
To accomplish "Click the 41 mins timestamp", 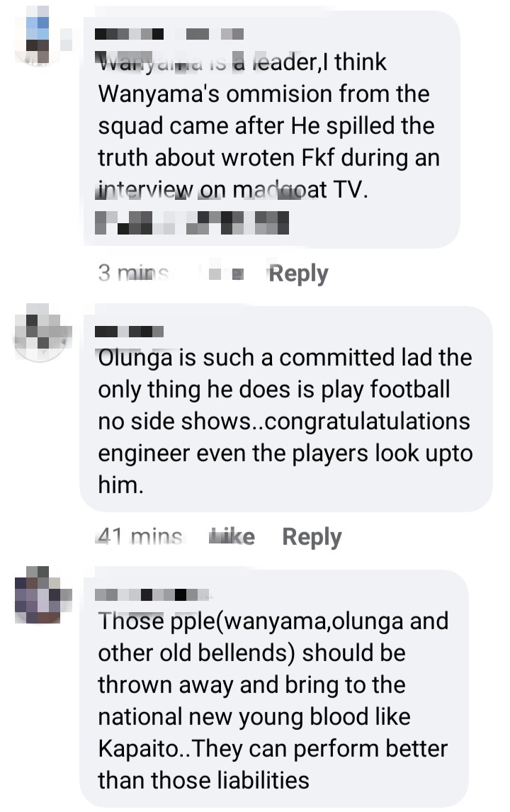I will point(140,536).
